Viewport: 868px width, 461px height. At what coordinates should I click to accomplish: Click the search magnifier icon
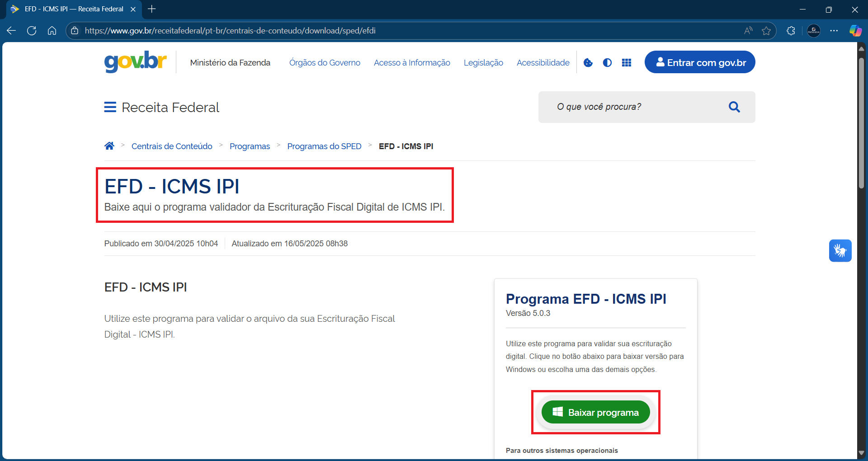734,107
